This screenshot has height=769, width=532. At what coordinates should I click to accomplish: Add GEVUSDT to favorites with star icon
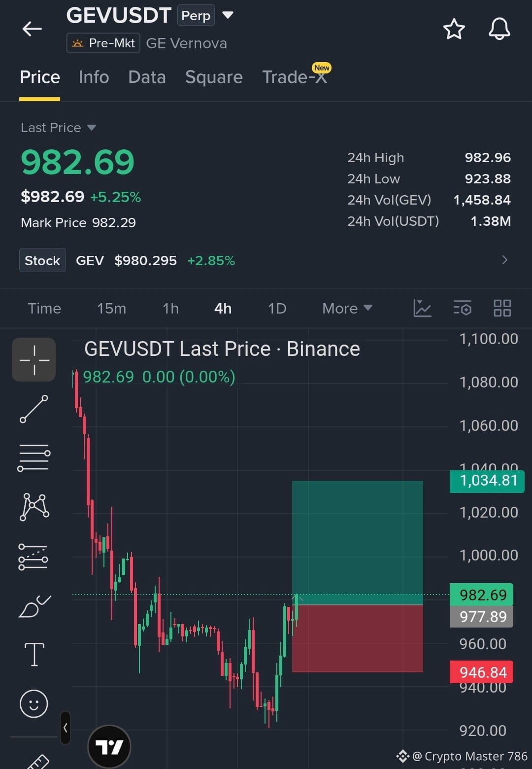454,29
